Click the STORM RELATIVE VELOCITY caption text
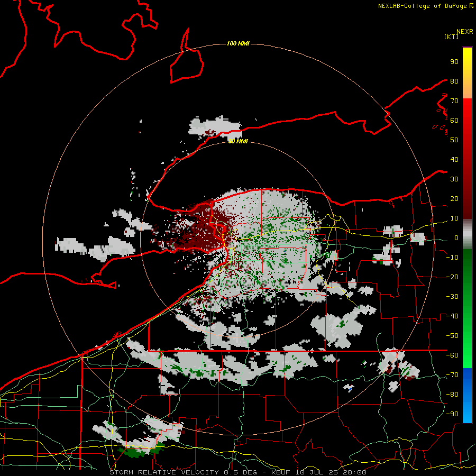This screenshot has height=476, width=476. [164, 472]
